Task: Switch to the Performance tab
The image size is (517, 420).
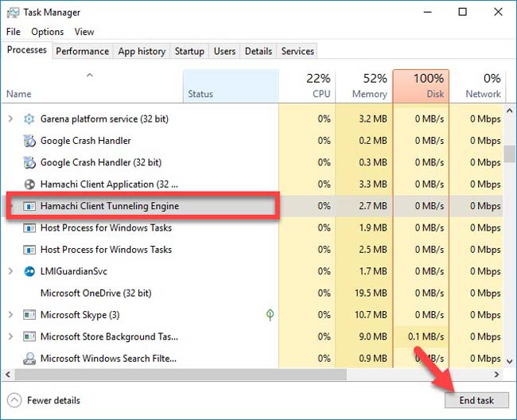Action: point(83,51)
